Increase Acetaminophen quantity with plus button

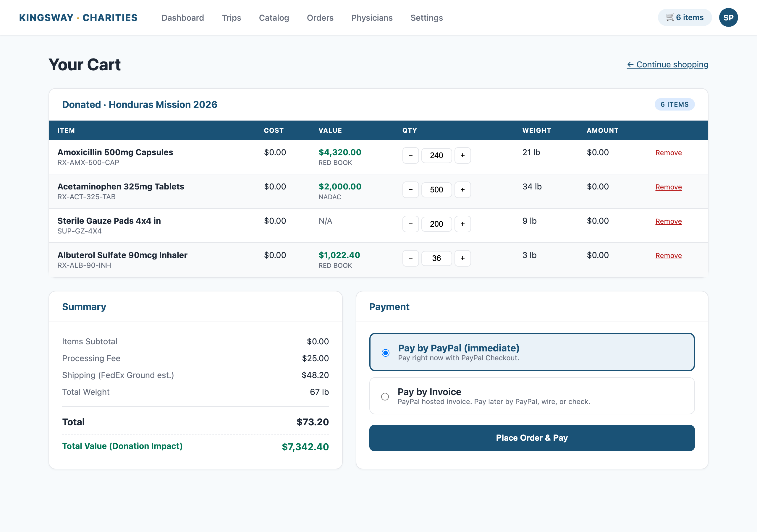[462, 189]
